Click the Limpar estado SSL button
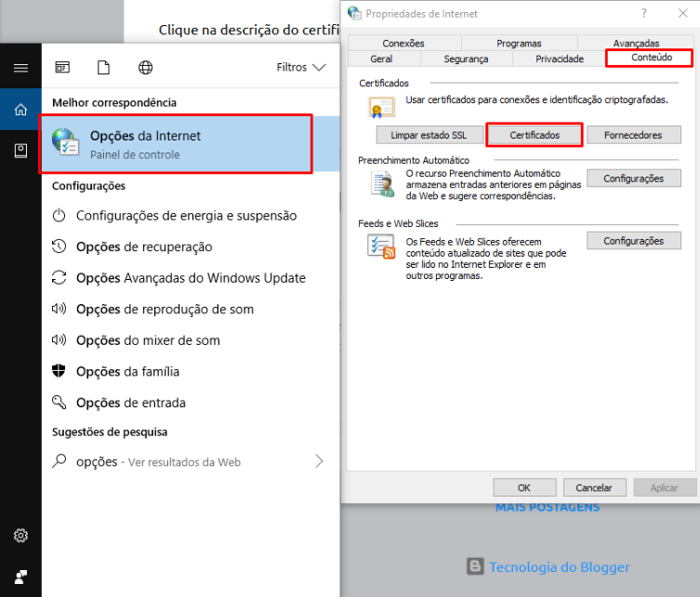Image resolution: width=700 pixels, height=597 pixels. pos(429,135)
